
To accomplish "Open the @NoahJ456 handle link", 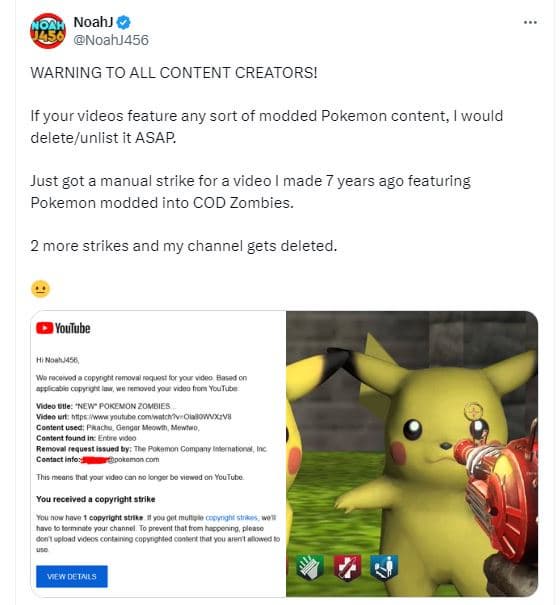I will pyautogui.click(x=111, y=40).
